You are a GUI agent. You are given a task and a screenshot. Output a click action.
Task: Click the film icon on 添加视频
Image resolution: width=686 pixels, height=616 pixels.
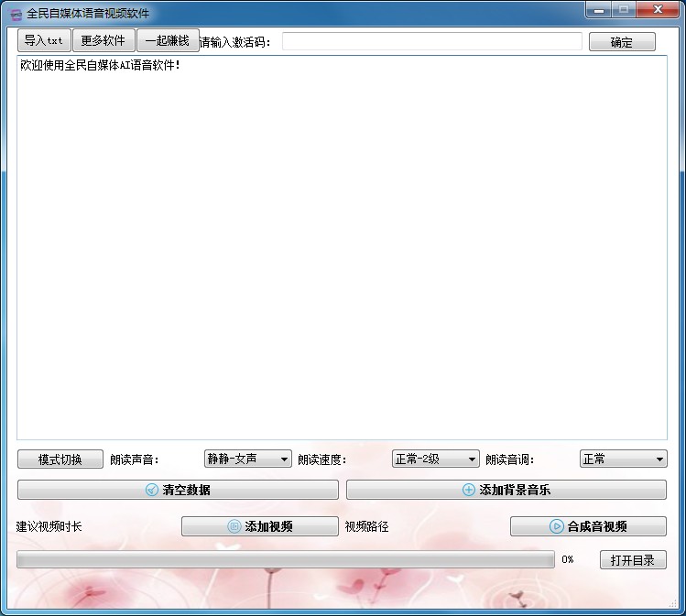(234, 526)
